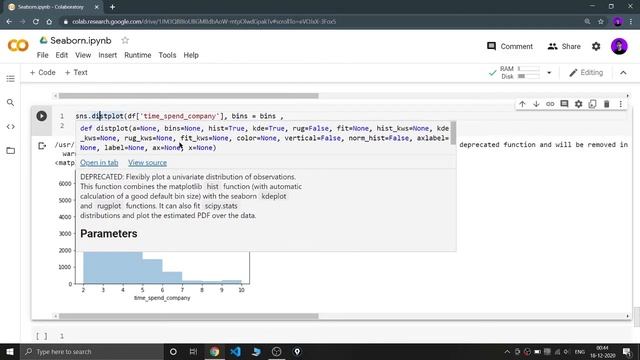Mirror cell in tab icon
This screenshot has height=360, width=640.
click(592, 104)
